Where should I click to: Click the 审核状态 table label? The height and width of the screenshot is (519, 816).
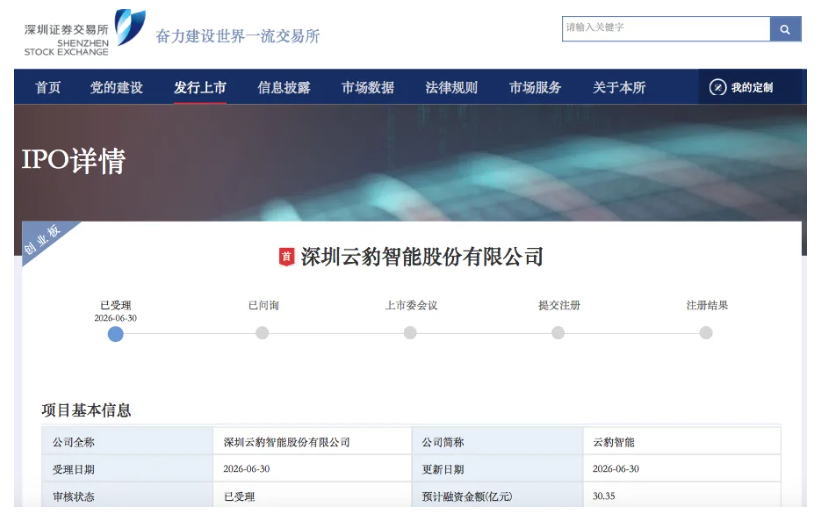73,497
